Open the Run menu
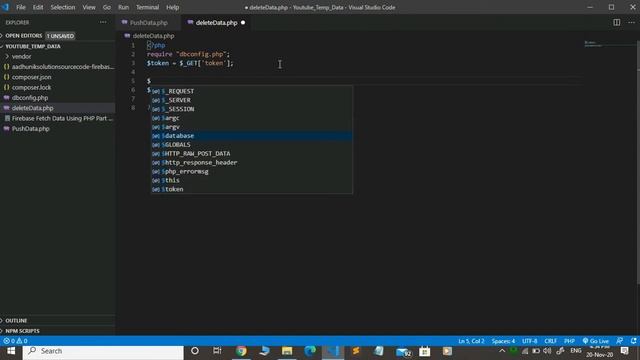The height and width of the screenshot is (360, 640). coord(123,7)
